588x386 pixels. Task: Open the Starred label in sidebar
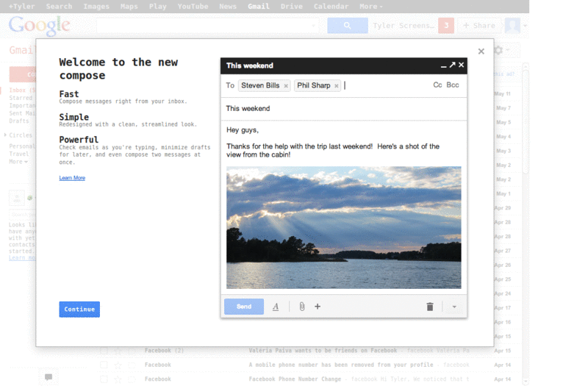(21, 98)
